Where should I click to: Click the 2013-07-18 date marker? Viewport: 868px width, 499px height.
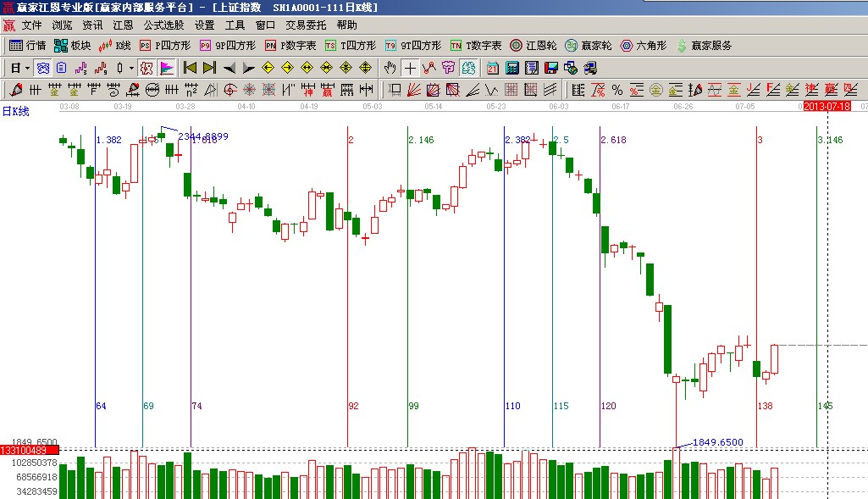(828, 107)
